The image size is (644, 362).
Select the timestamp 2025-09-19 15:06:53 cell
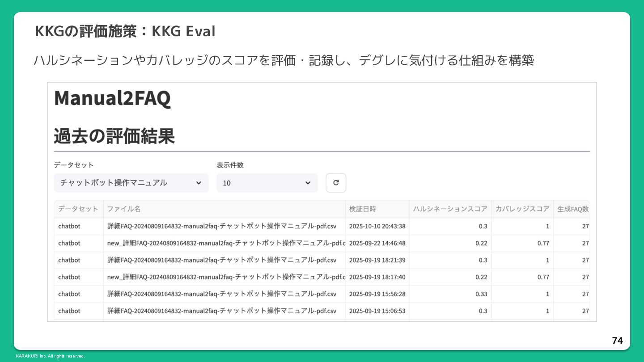tap(377, 311)
